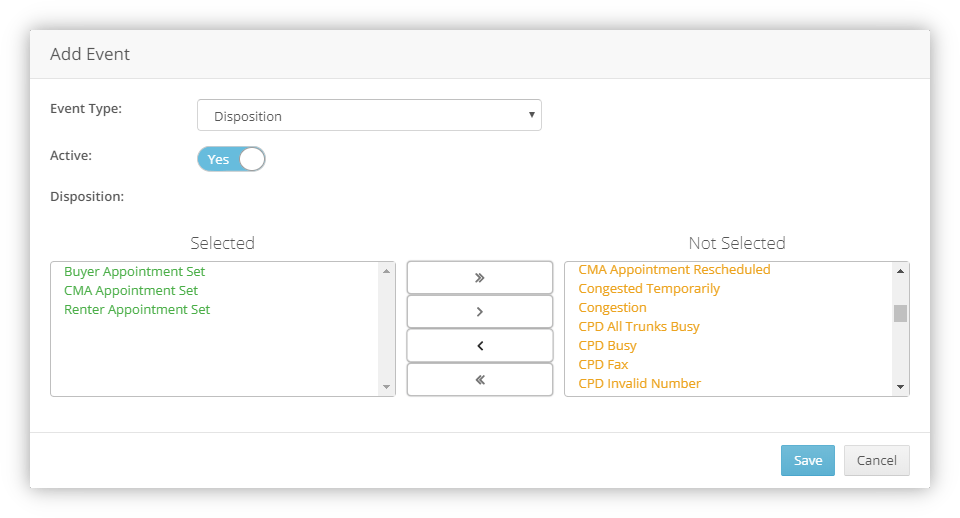Pick Congested Temporarily disposition
Image resolution: width=960 pixels, height=518 pixels.
[649, 288]
